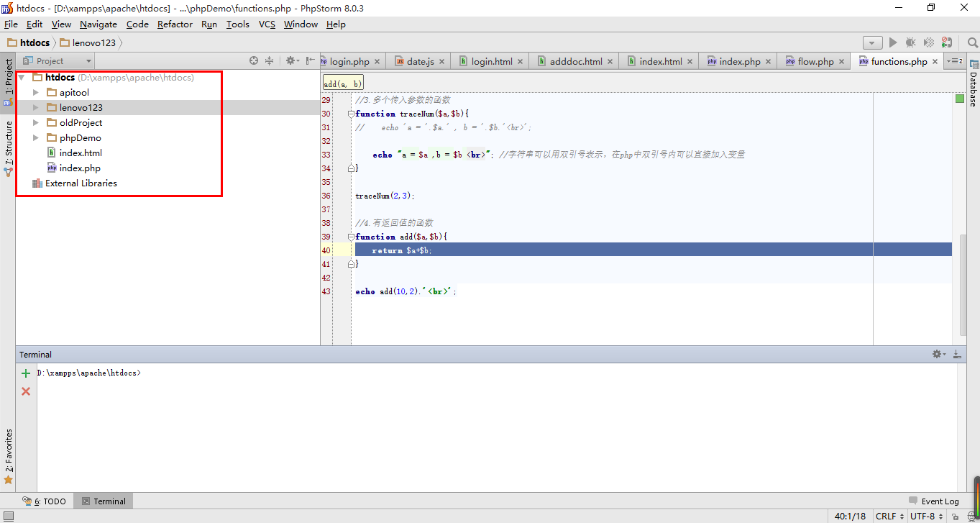Screen dimensions: 980x523
Task: Expand the oldProject folder
Action: pyautogui.click(x=36, y=123)
